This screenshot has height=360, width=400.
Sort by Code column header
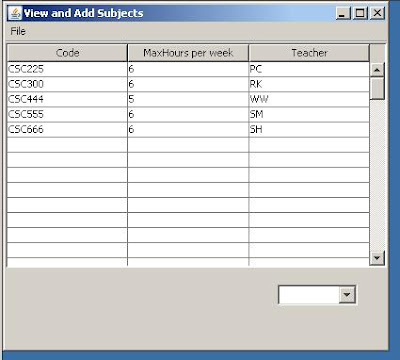tap(67, 53)
